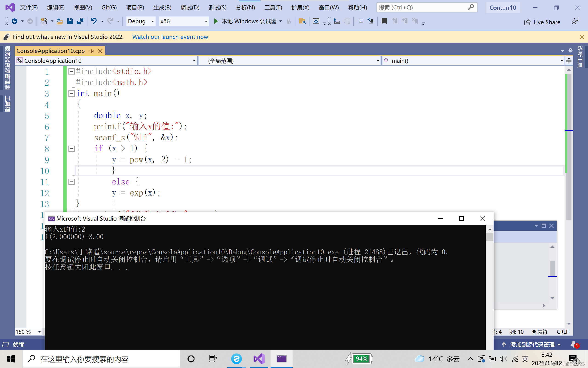588x368 pixels.
Task: Open the global scope dropdown
Action: point(289,60)
